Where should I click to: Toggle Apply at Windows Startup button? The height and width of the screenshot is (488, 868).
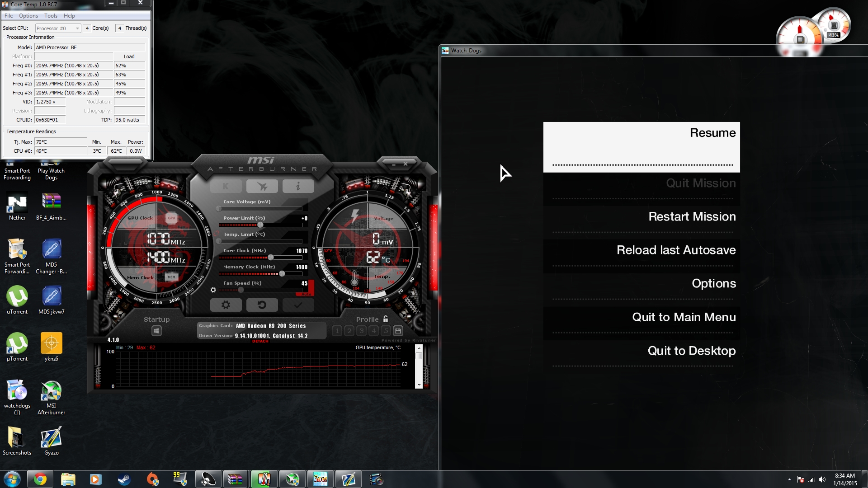point(156,331)
